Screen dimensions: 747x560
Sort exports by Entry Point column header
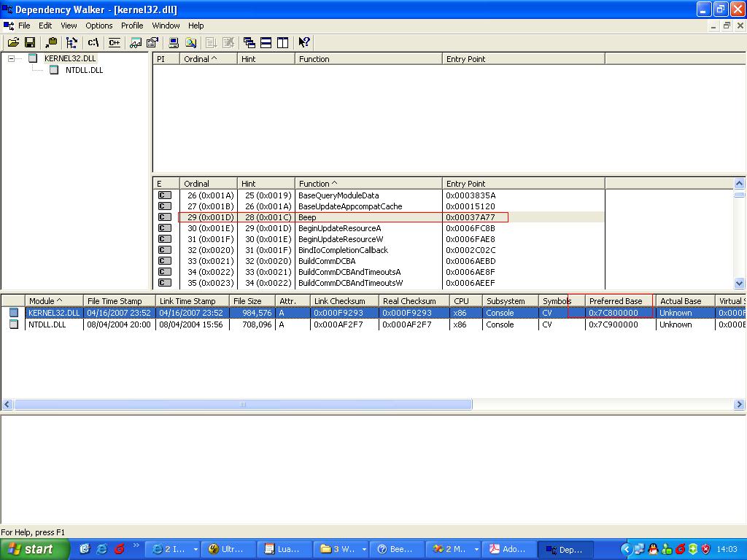[x=523, y=184]
